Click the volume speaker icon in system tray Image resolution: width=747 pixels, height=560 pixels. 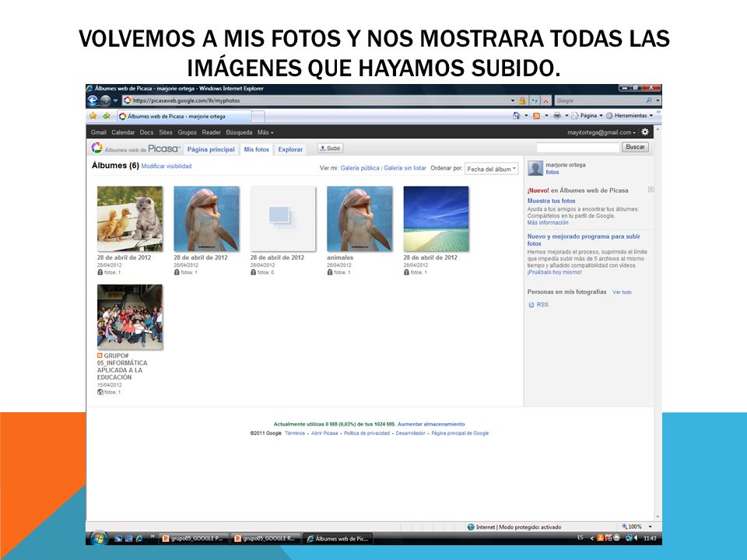(x=636, y=538)
